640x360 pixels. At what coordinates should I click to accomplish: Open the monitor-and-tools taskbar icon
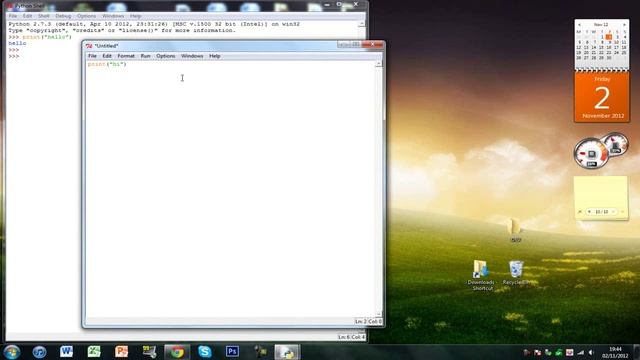[149, 351]
